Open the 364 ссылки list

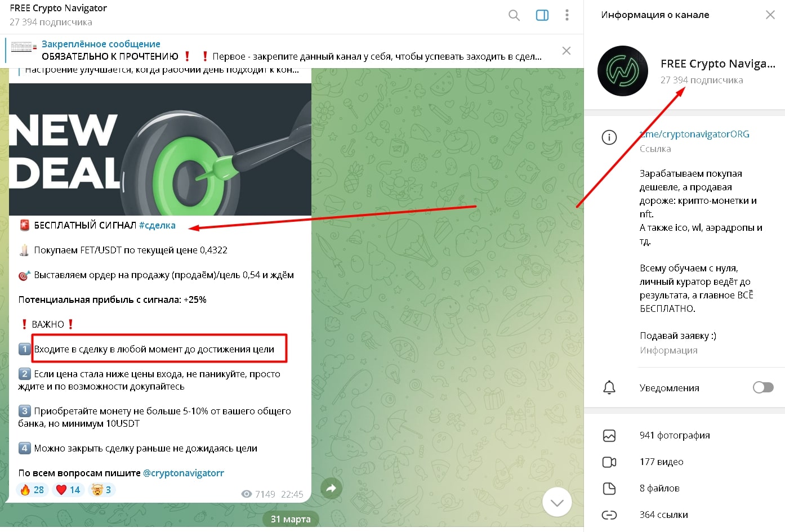tap(664, 515)
